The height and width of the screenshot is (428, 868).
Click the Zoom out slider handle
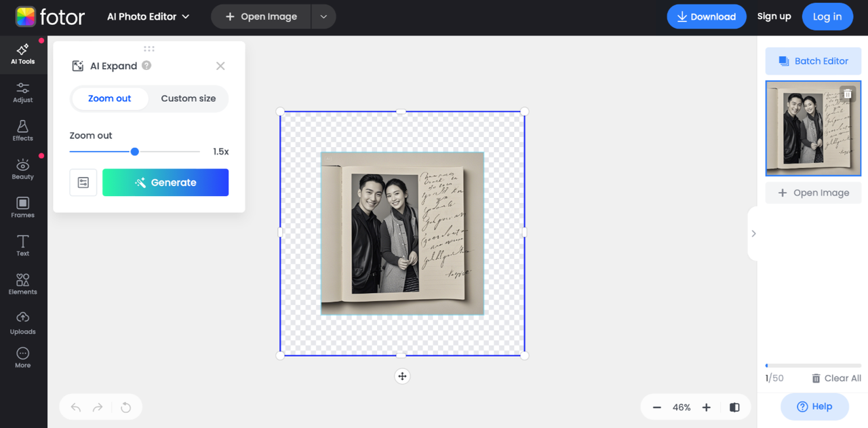(x=135, y=152)
